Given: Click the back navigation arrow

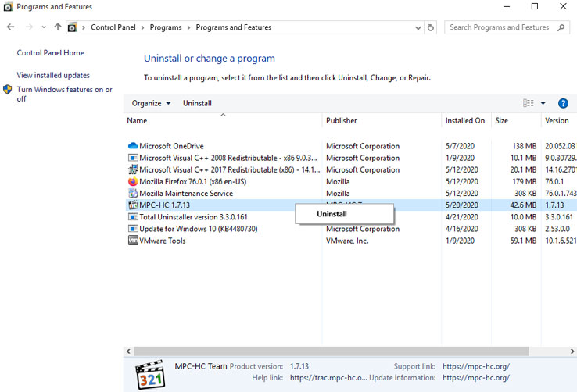Looking at the screenshot, I should [x=11, y=27].
